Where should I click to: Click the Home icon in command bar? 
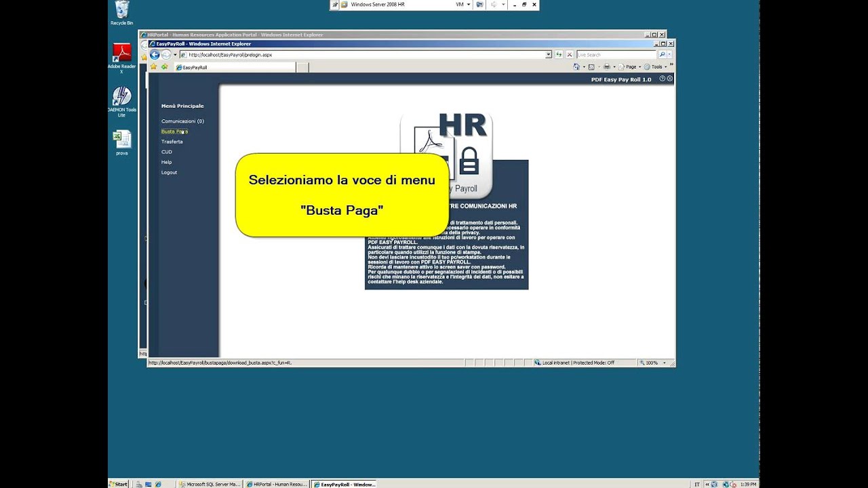point(576,66)
